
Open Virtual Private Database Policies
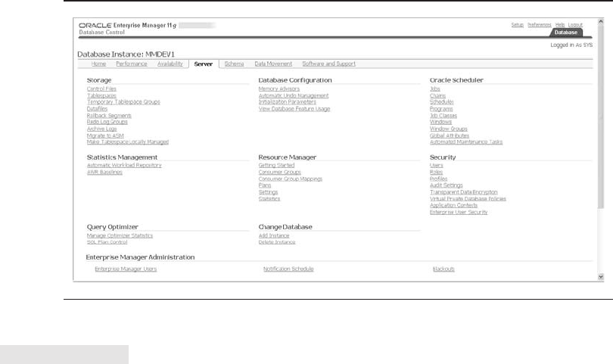point(468,198)
